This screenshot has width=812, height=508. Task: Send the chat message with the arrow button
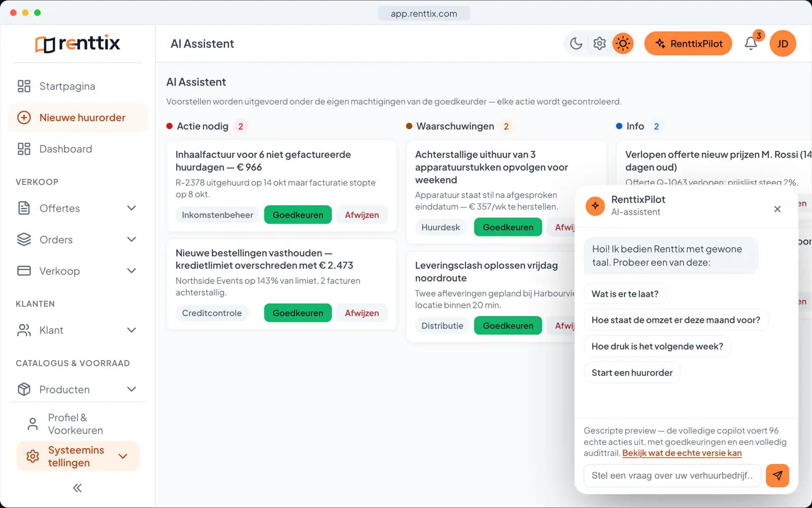(x=777, y=475)
